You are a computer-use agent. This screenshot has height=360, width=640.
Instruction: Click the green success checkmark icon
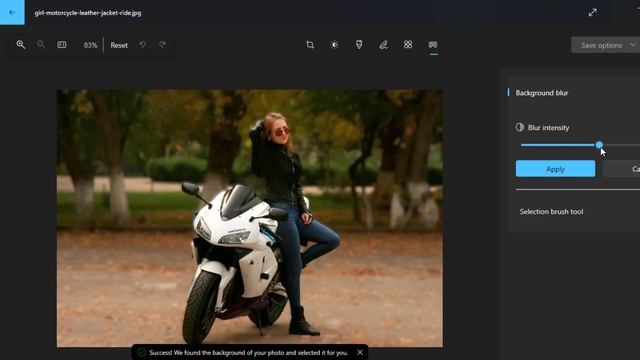(141, 352)
